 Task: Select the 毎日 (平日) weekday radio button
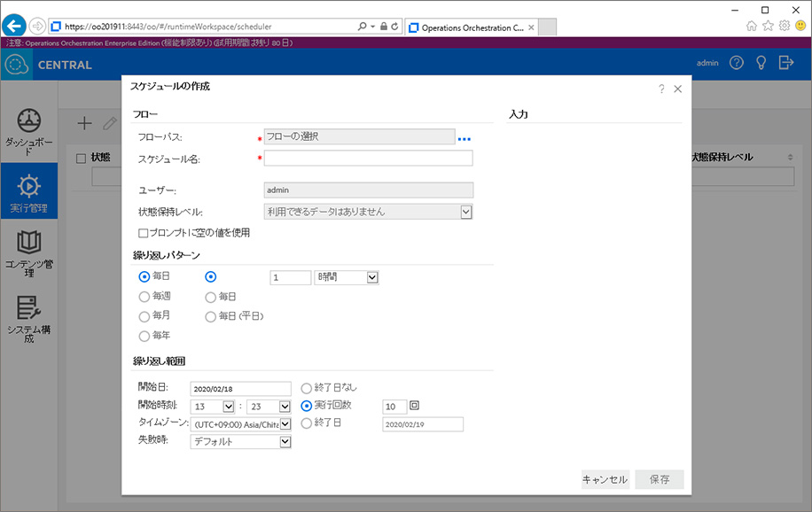211,316
